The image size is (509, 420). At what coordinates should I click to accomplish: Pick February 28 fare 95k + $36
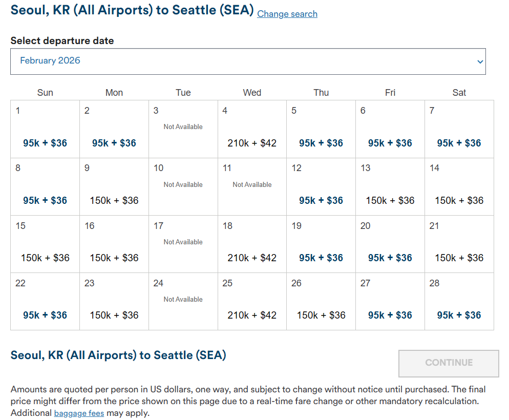(x=459, y=315)
